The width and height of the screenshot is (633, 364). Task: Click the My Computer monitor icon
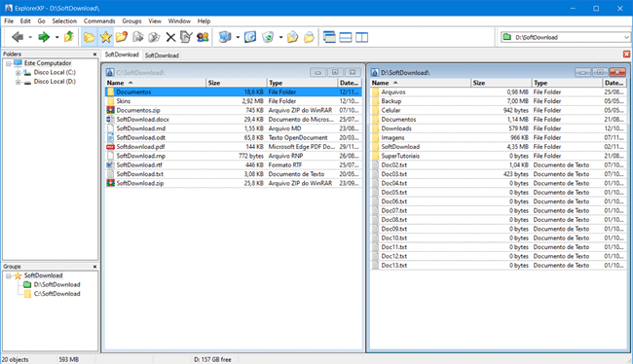(x=225, y=37)
